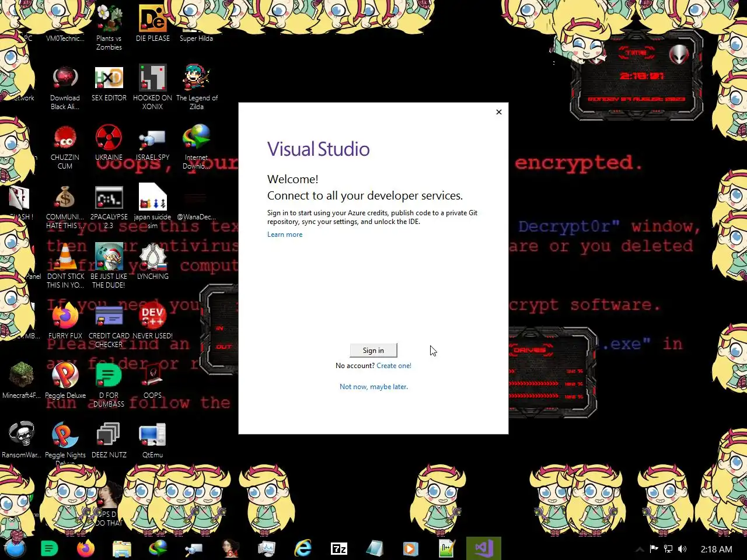Open File Explorer from taskbar
Viewport: 747px width, 560px height.
tap(122, 548)
